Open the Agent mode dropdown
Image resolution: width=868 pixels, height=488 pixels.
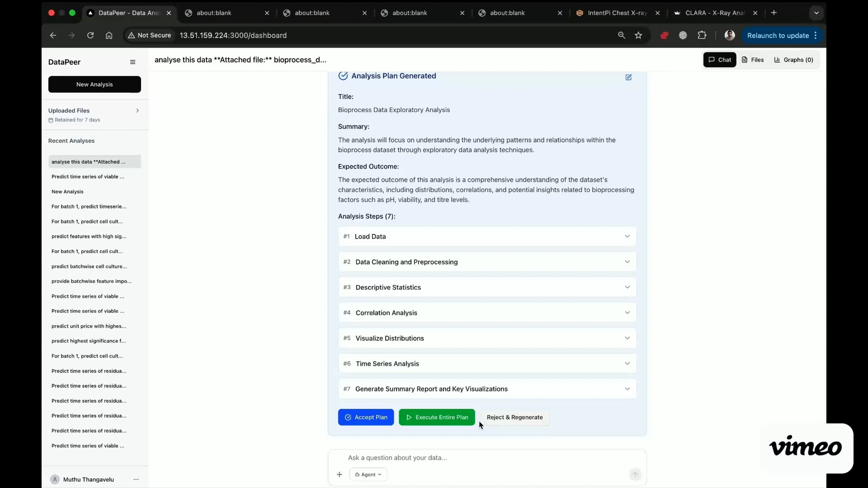[x=368, y=474]
